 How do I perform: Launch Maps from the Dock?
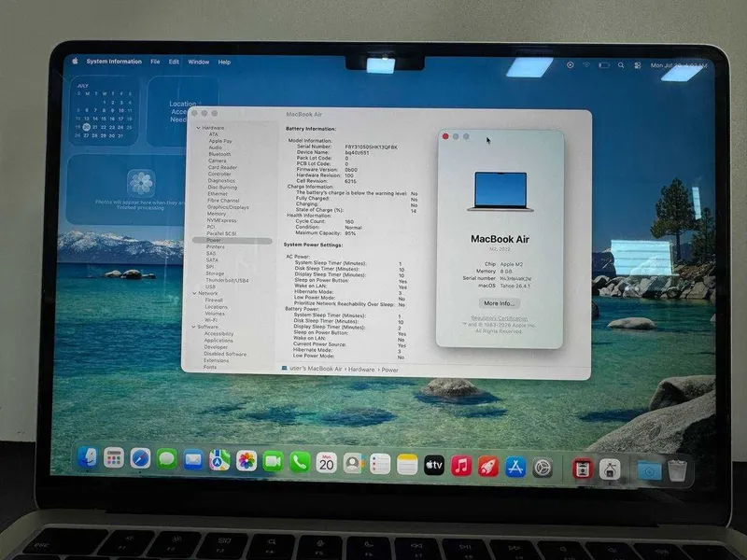(219, 460)
